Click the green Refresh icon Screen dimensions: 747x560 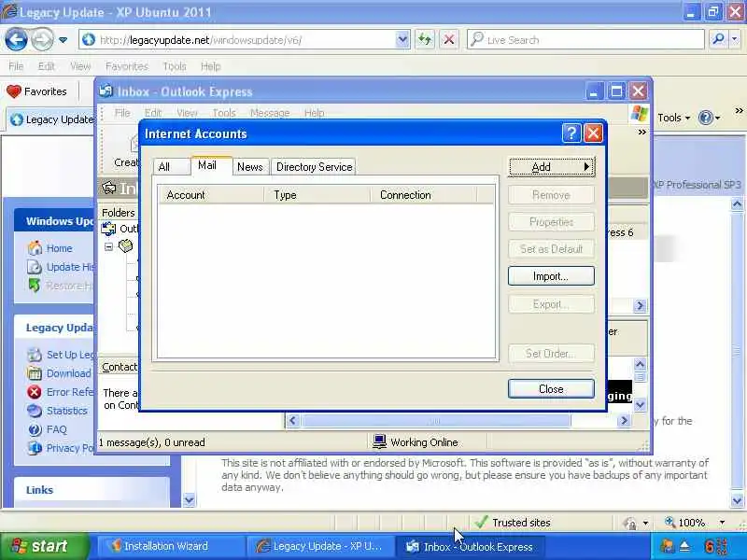coord(425,40)
